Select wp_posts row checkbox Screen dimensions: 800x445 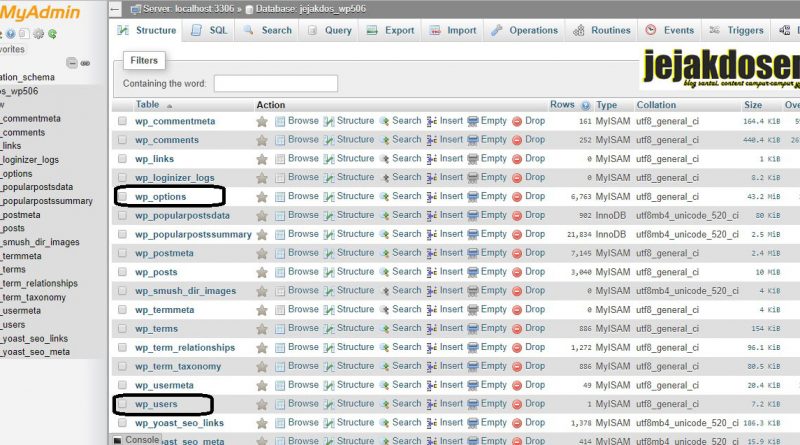(x=122, y=272)
